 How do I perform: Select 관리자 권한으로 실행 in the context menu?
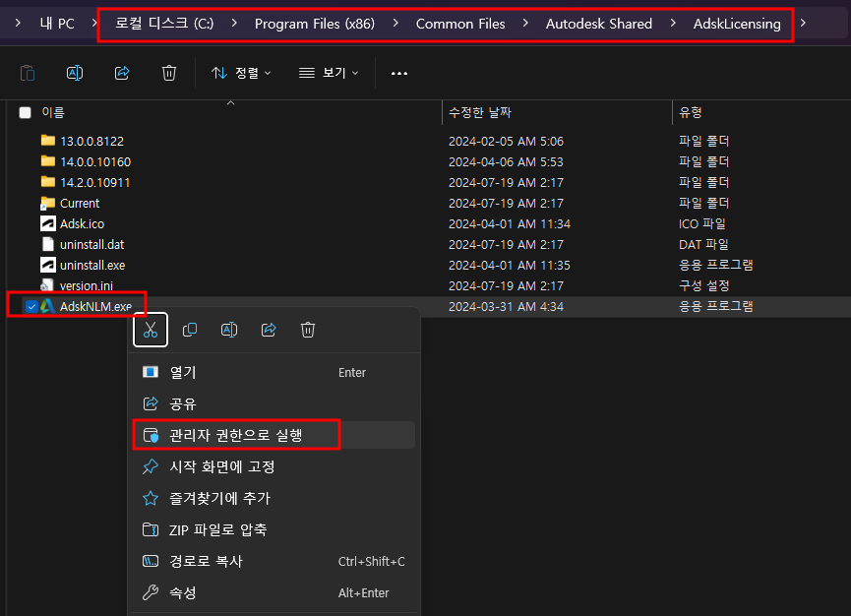(x=236, y=434)
